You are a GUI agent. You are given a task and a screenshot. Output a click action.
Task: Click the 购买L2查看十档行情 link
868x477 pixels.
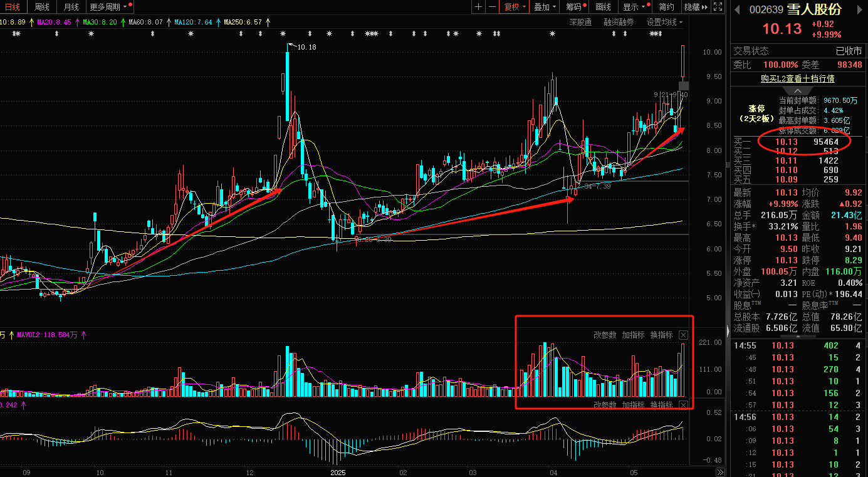pos(797,78)
